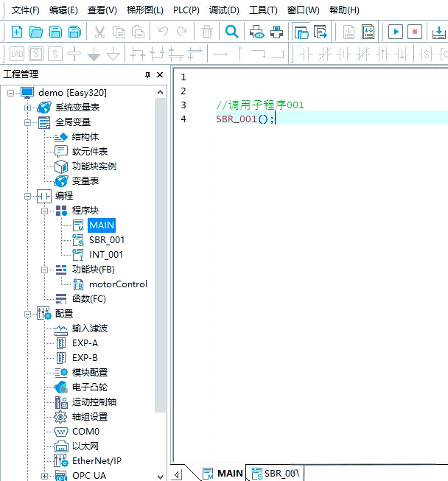
Task: Stop PLC red square button
Action: (x=415, y=32)
